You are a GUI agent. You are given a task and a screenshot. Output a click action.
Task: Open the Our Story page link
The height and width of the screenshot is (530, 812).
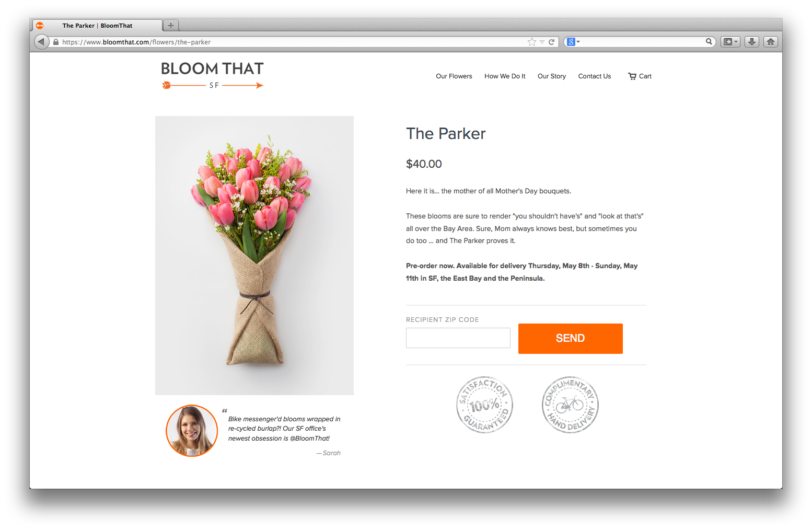click(x=552, y=76)
